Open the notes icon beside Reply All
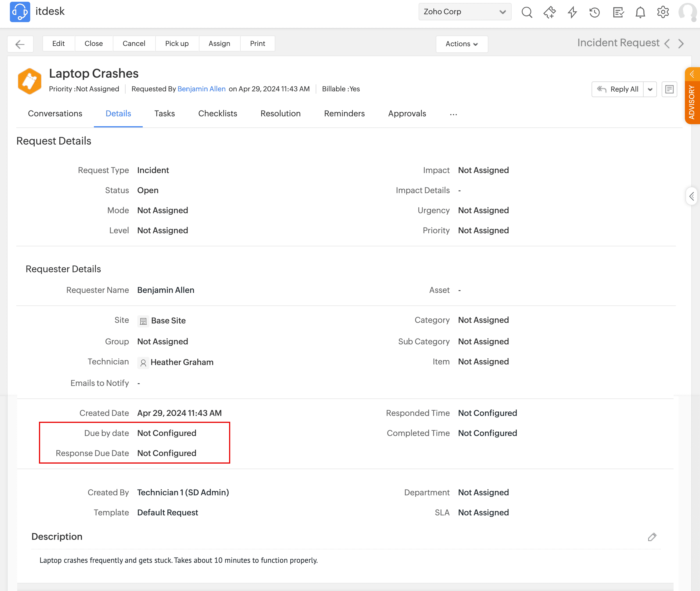700x591 pixels. (669, 89)
